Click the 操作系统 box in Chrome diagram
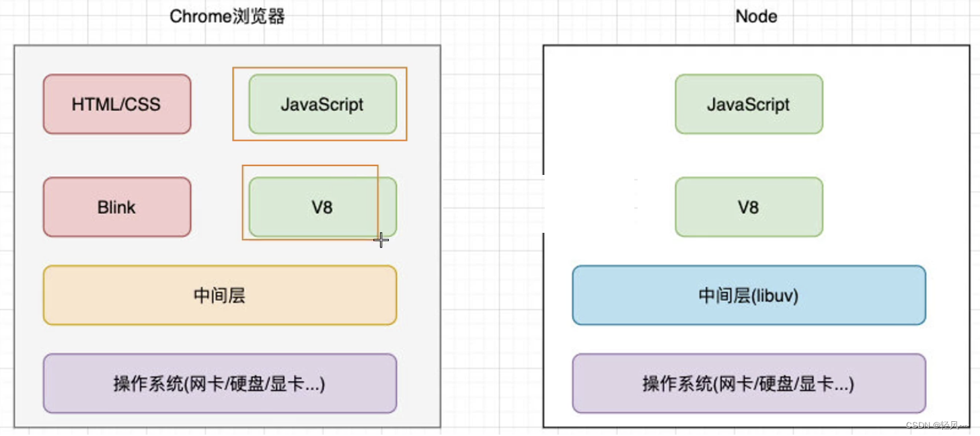980x436 pixels. (x=220, y=384)
